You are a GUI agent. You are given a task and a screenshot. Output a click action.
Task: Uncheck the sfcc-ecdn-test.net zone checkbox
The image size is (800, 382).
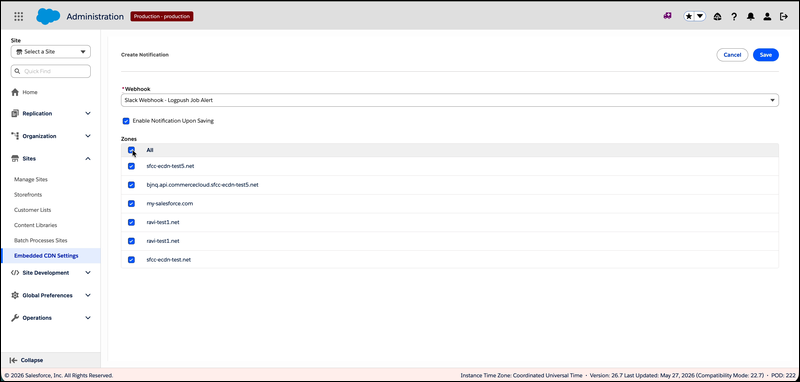tap(131, 260)
